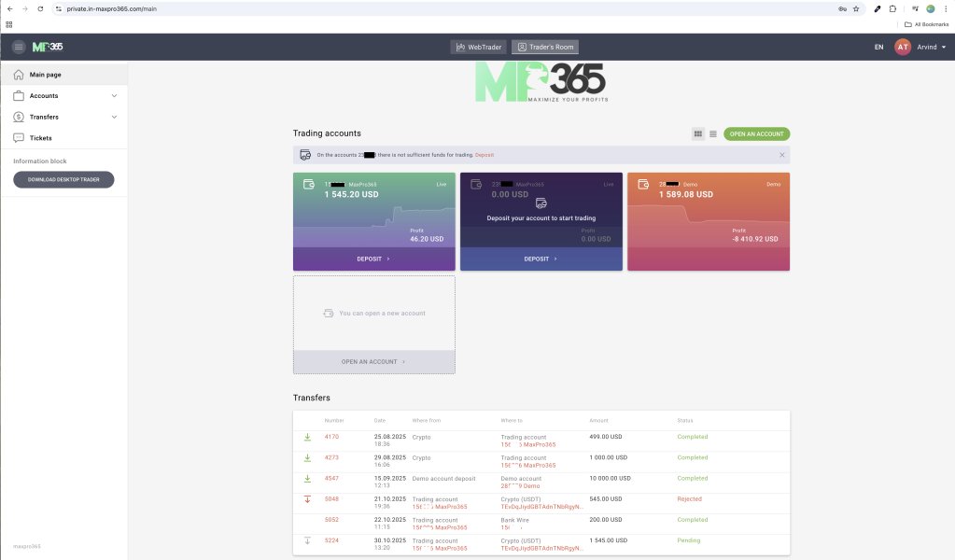Click Demo account link in transfer 4547
The image size is (955, 560).
[520, 486]
